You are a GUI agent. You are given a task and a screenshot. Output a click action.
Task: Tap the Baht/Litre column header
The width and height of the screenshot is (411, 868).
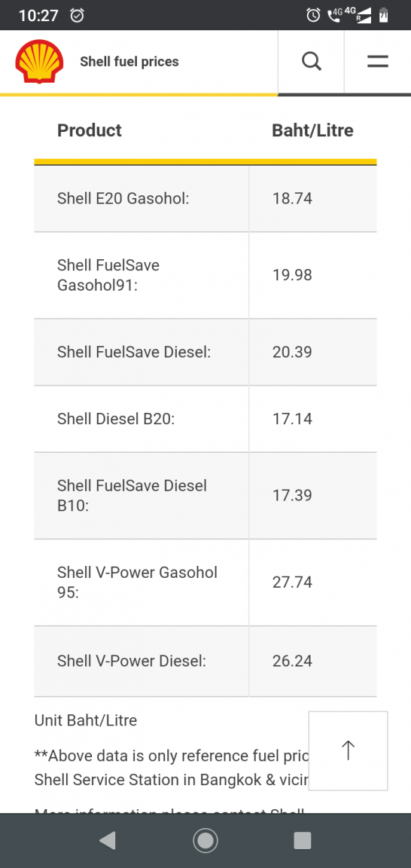312,130
